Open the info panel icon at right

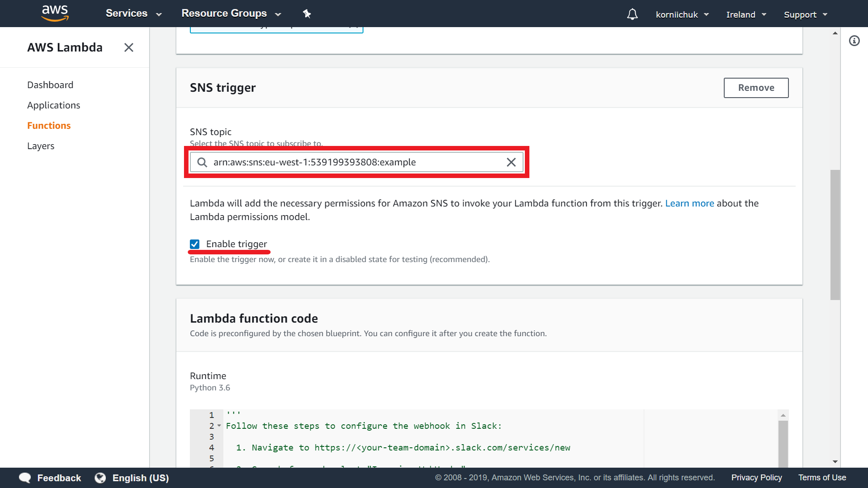[854, 41]
